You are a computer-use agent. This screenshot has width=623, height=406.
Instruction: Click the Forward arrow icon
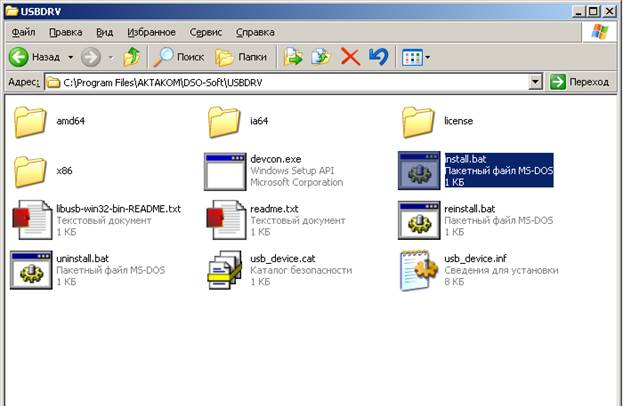[x=91, y=57]
